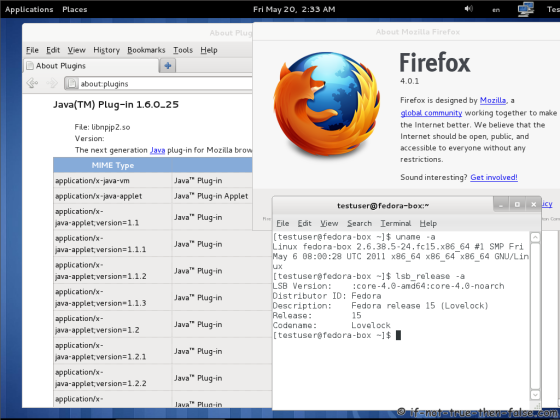
Task: Open Firefox Tools menu
Action: 183,50
